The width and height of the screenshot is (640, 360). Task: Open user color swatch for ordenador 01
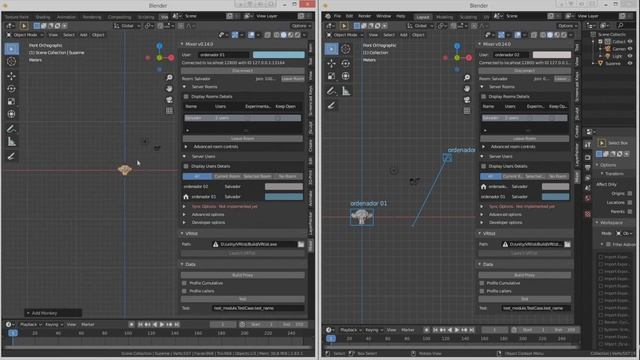point(278,55)
